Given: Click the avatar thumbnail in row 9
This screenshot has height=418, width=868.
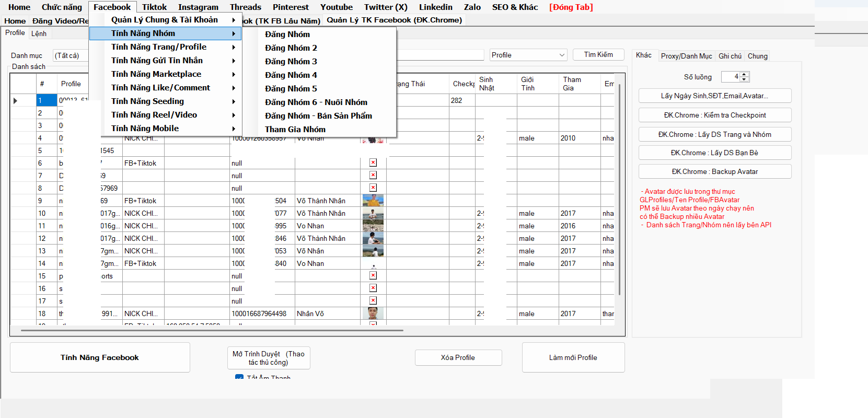Looking at the screenshot, I should [x=373, y=201].
